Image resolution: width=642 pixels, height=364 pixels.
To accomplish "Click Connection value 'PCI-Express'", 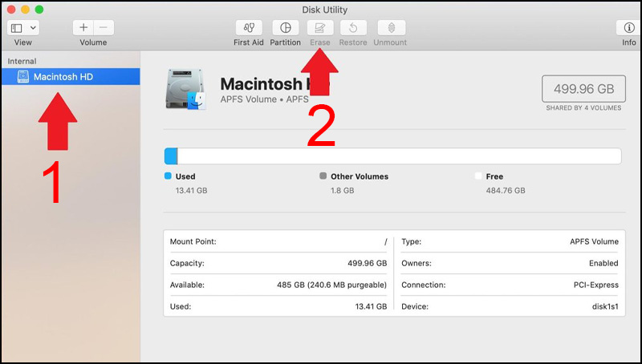I will (x=595, y=285).
